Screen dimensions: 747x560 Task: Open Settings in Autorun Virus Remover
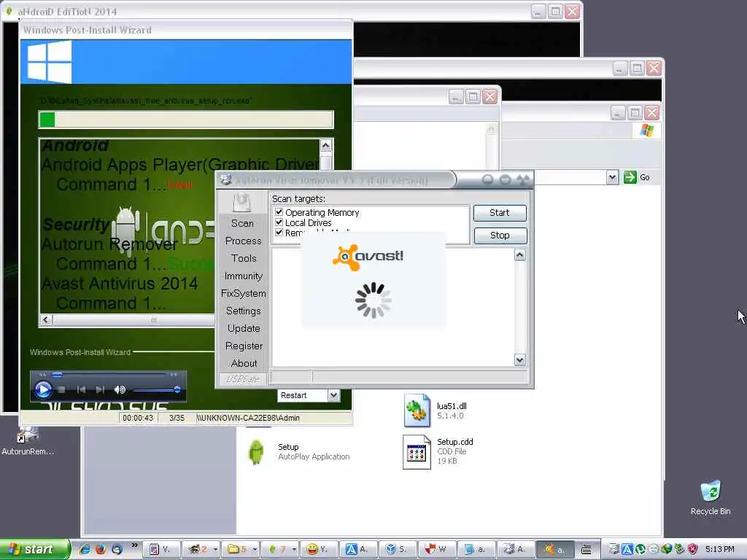pyautogui.click(x=244, y=311)
